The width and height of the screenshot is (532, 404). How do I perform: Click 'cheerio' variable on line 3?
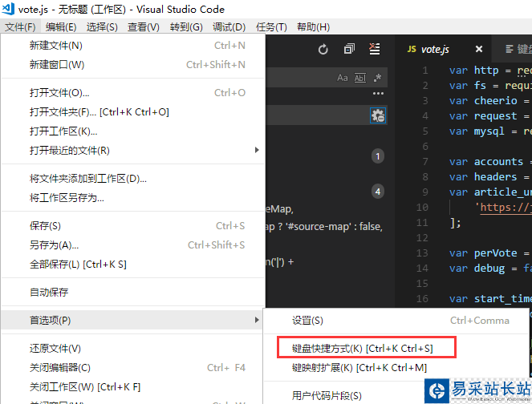point(495,101)
